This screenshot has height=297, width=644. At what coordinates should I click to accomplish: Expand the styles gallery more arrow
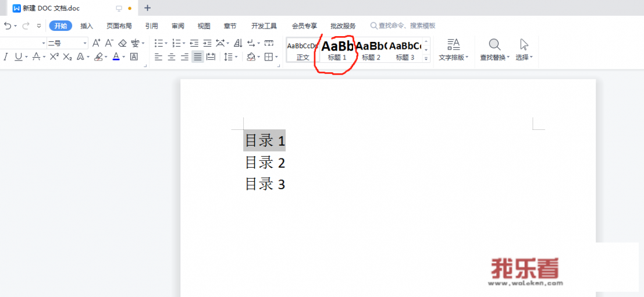(x=426, y=59)
